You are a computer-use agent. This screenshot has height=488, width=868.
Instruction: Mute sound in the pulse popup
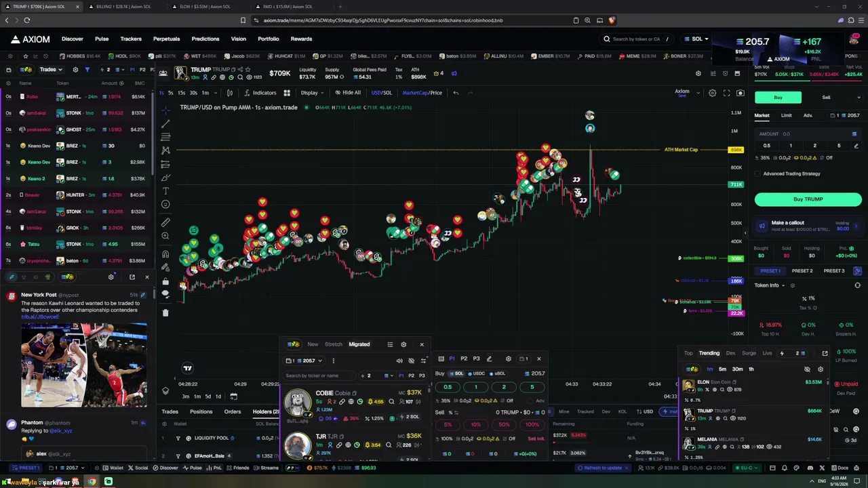pos(399,361)
